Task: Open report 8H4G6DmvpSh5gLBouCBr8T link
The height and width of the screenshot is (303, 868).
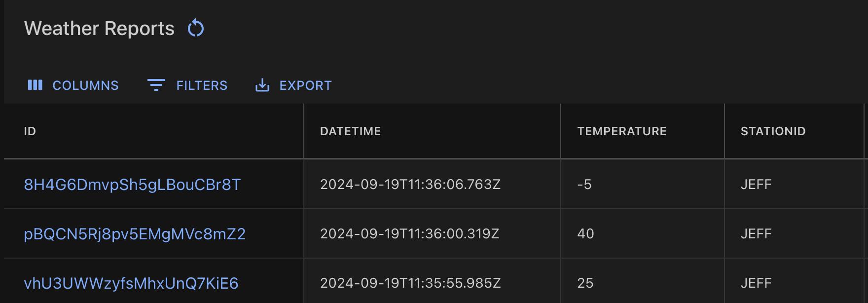Action: click(x=132, y=185)
